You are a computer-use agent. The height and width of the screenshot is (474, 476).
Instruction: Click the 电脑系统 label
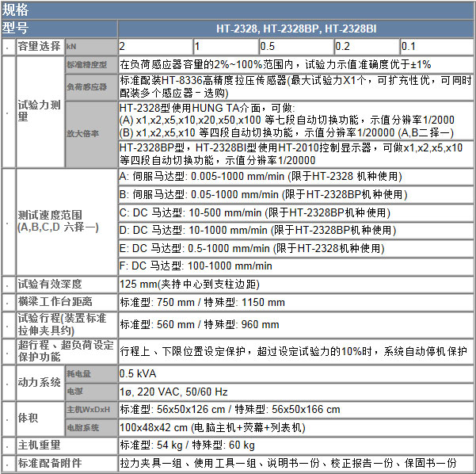[82, 427]
